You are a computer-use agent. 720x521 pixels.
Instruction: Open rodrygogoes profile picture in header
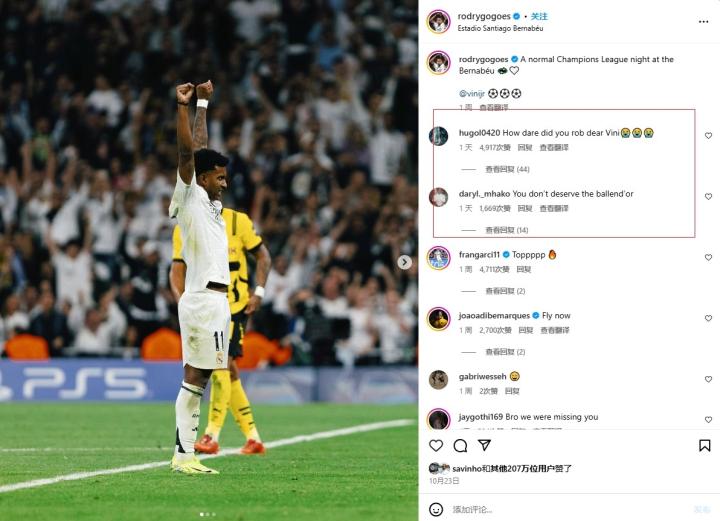(439, 21)
